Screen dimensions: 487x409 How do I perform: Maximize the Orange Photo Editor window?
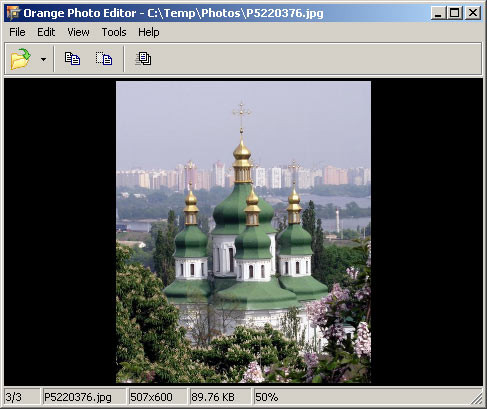click(x=454, y=13)
